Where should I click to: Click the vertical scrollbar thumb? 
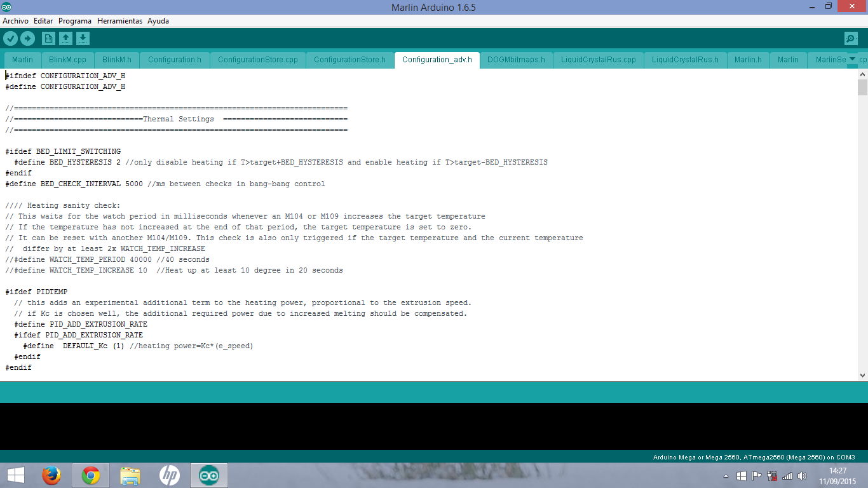[862, 87]
